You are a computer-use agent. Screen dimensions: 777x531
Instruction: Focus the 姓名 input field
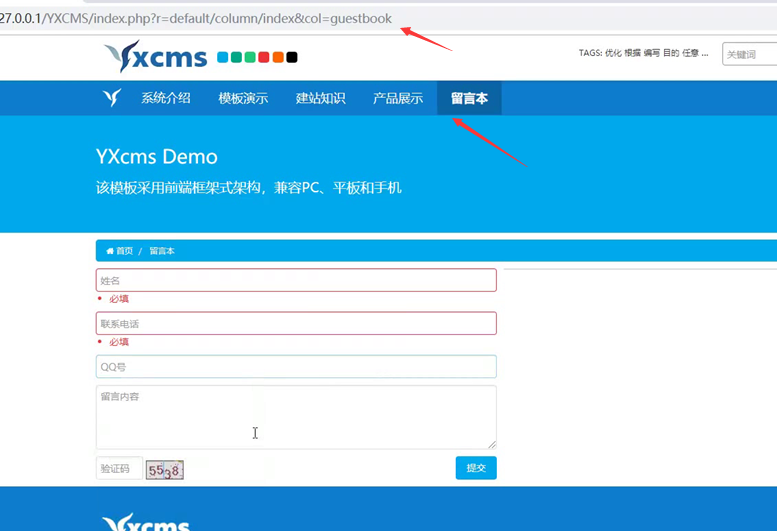[296, 280]
